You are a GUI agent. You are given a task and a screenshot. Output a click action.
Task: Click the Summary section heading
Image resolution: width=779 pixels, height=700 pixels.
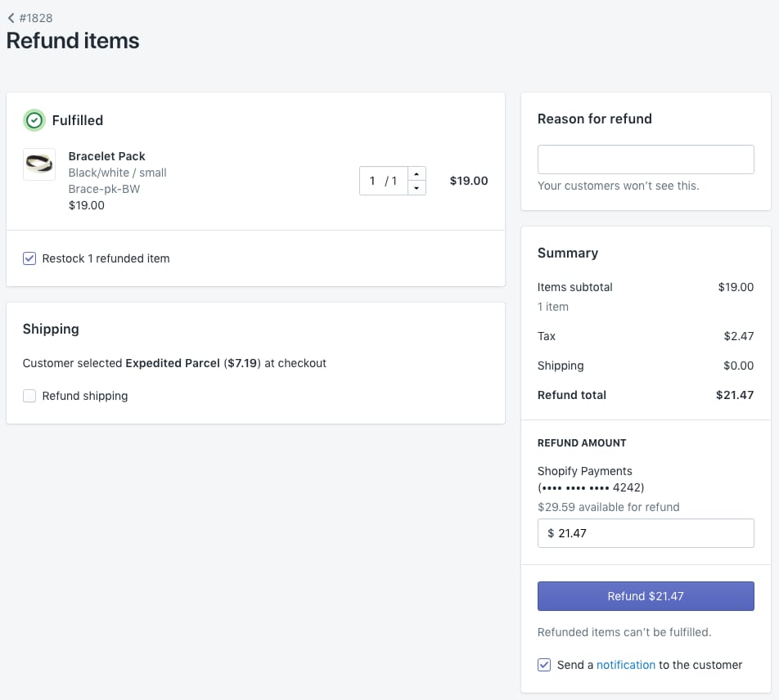point(567,253)
